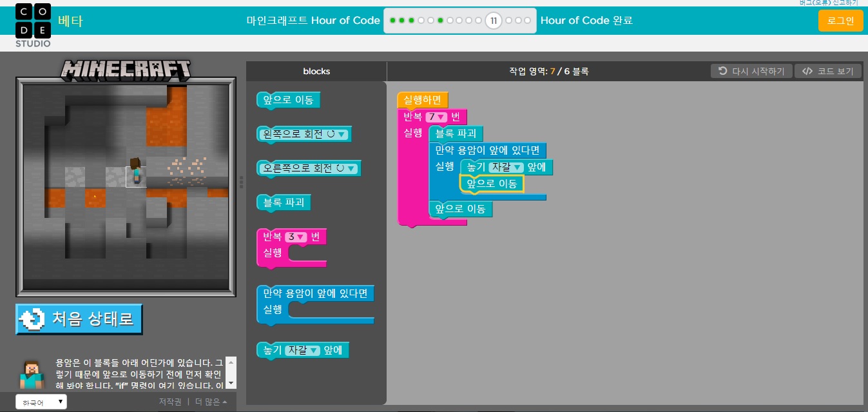Go to puzzle 2 progress dot
This screenshot has height=412, width=868.
coord(401,21)
